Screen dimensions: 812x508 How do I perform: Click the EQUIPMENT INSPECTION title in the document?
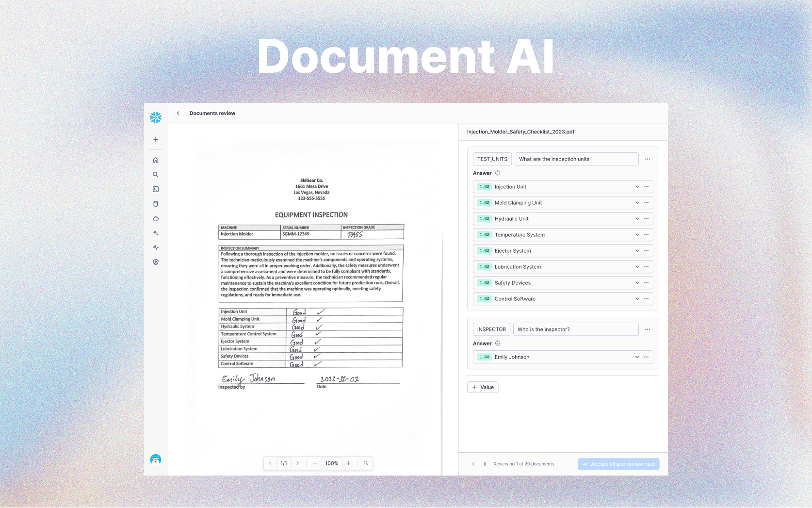click(311, 215)
